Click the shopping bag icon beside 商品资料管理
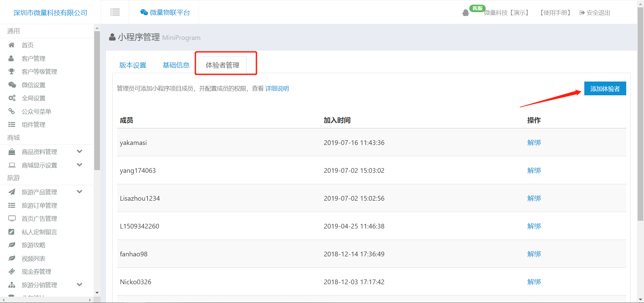Screen dimensions: 644x303 click(12, 152)
